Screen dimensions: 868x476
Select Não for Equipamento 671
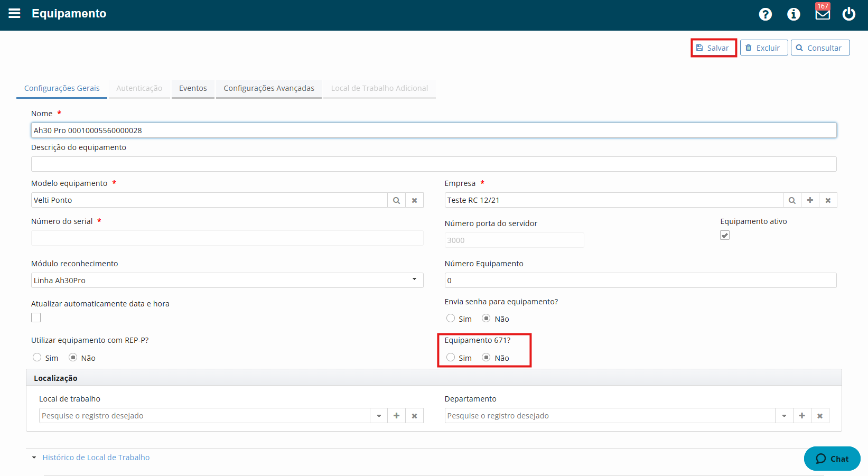pyautogui.click(x=486, y=357)
